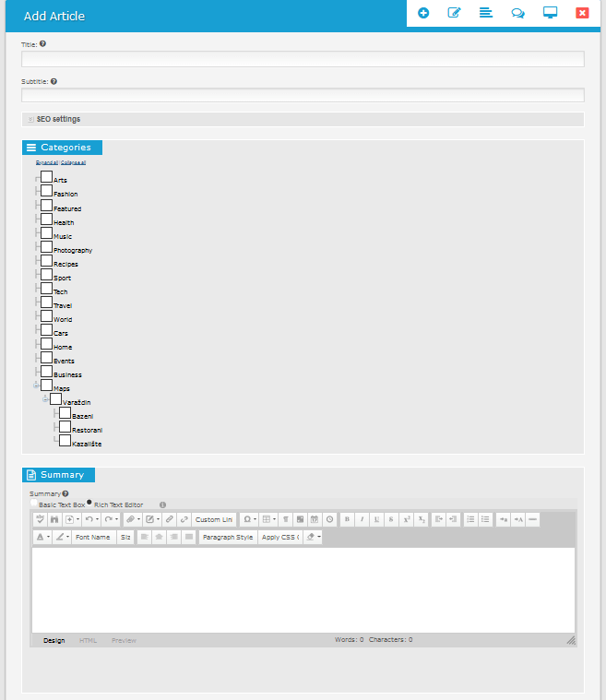606x700 pixels.
Task: Click the blue plus icon in header
Action: [423, 13]
